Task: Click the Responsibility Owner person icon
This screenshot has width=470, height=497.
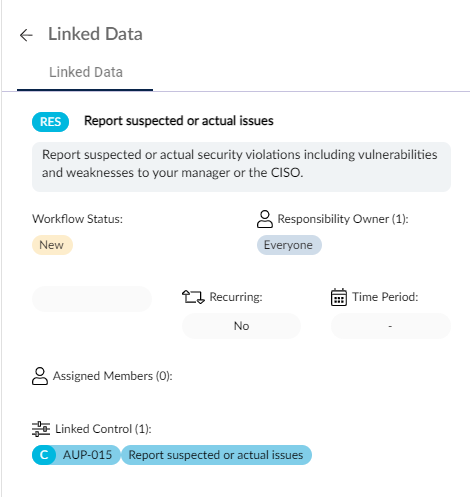Action: point(265,219)
